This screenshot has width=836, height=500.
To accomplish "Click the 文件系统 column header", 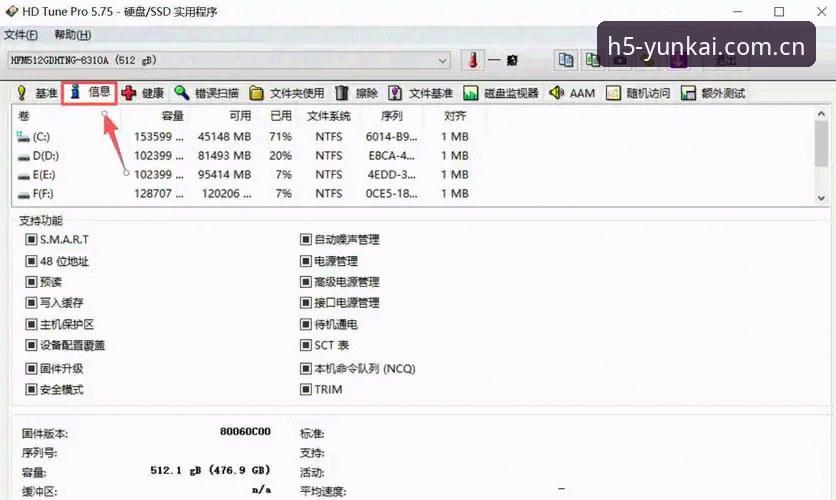I will [x=329, y=116].
